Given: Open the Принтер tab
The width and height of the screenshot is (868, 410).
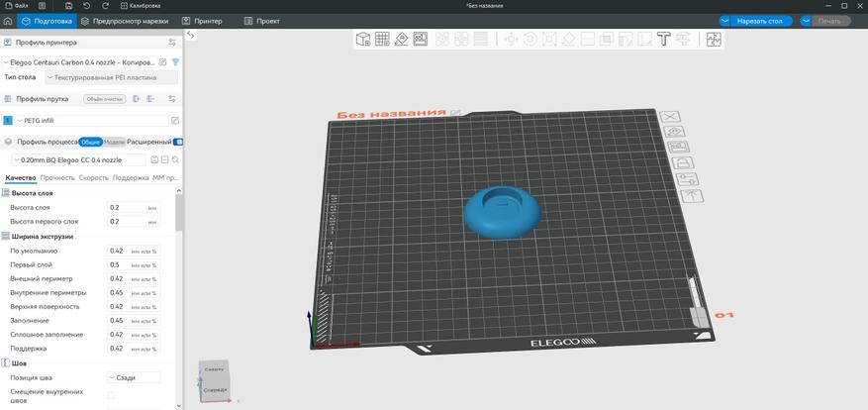Looking at the screenshot, I should click(202, 21).
